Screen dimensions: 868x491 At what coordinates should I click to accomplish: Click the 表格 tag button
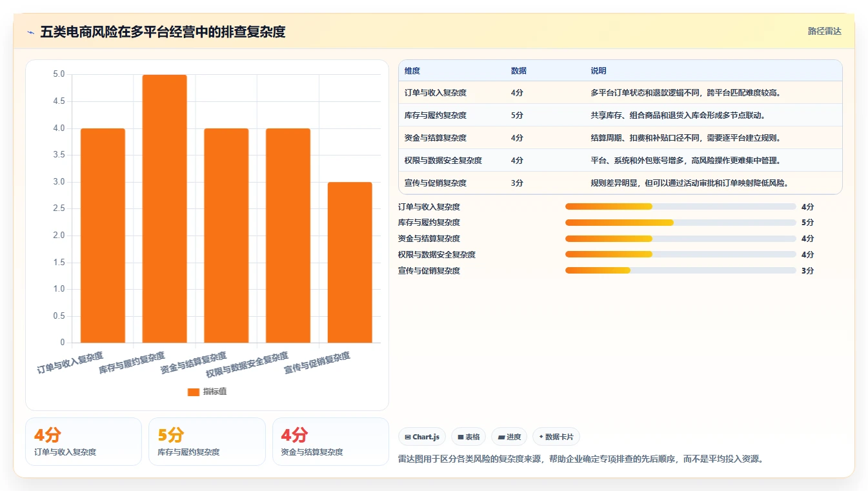(x=468, y=437)
